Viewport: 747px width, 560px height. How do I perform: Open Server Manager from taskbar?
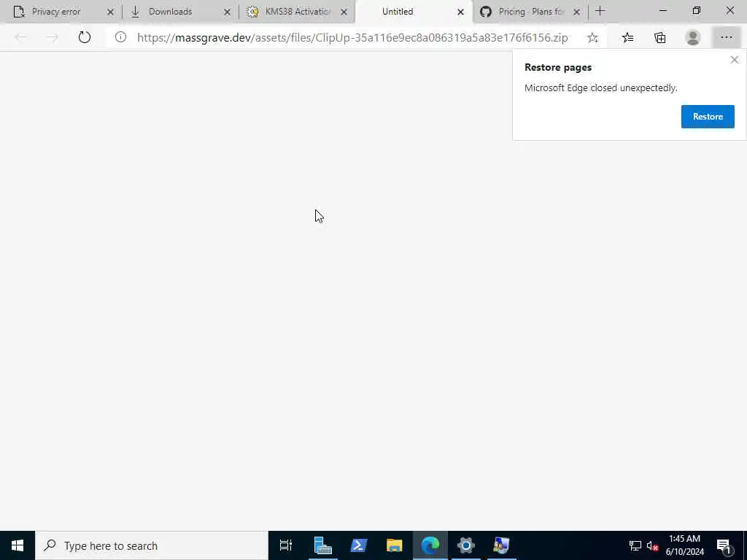point(322,545)
